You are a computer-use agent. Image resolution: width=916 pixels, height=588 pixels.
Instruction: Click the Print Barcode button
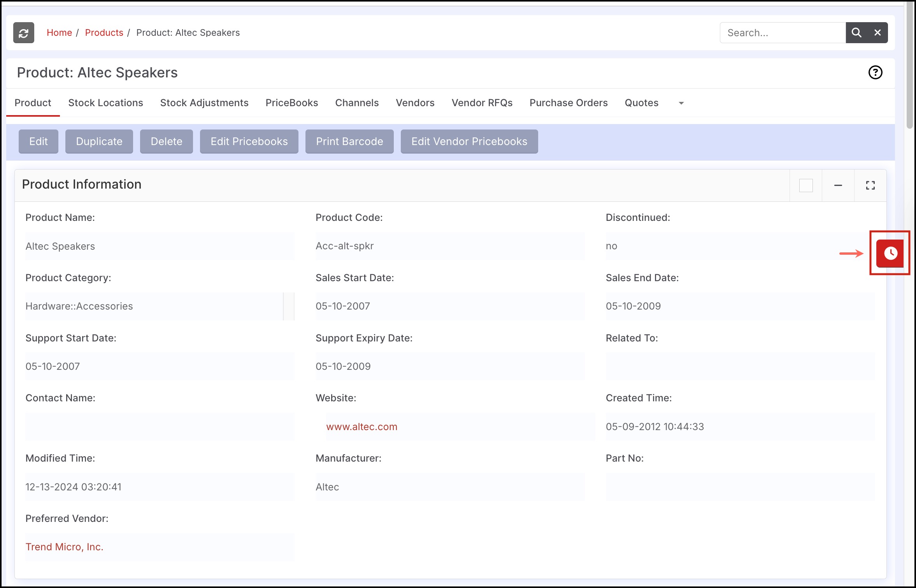(349, 142)
